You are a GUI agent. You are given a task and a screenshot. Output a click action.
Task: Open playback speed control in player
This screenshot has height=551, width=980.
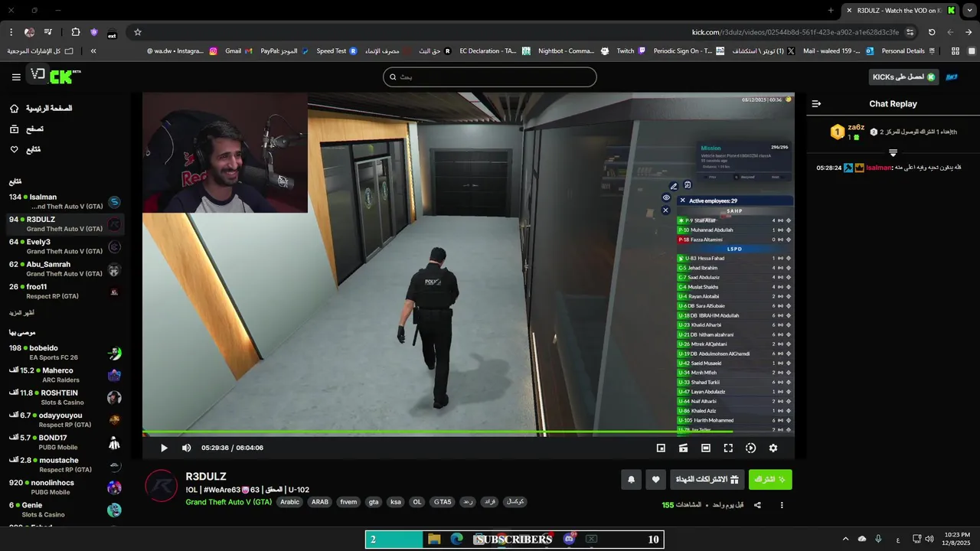(750, 448)
